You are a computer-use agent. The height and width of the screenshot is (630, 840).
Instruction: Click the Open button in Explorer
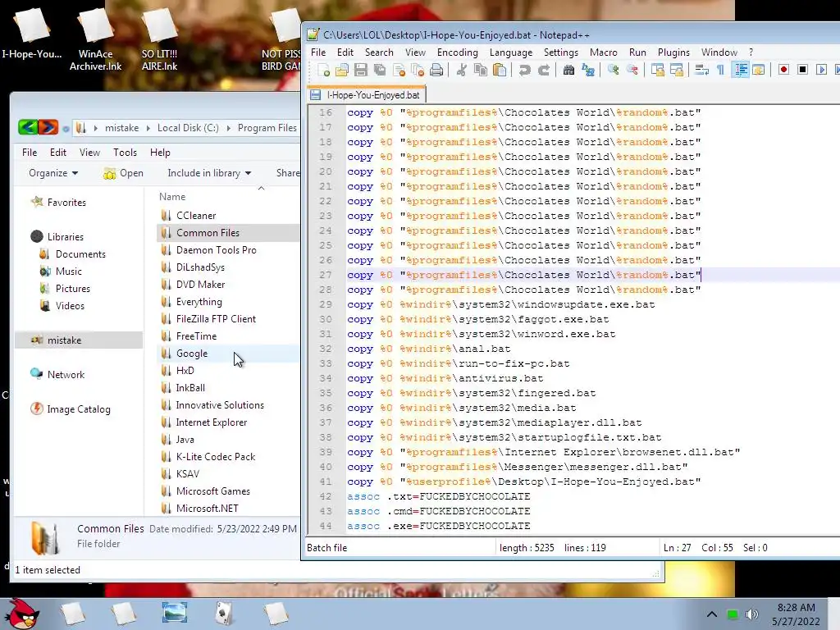tap(123, 173)
